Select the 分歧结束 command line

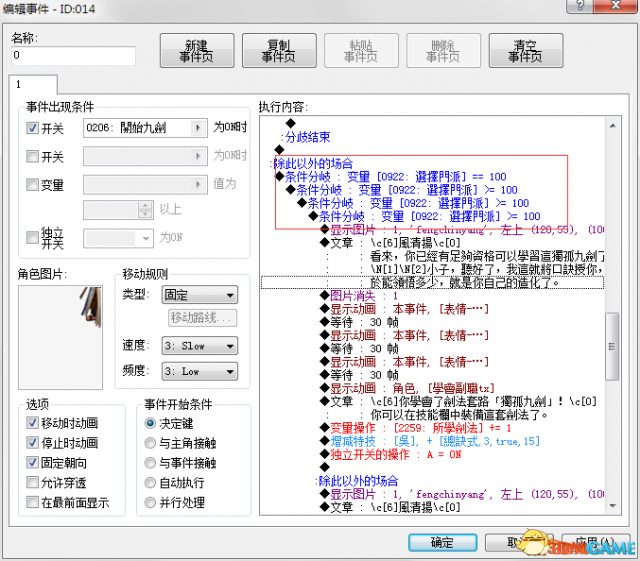click(x=308, y=137)
